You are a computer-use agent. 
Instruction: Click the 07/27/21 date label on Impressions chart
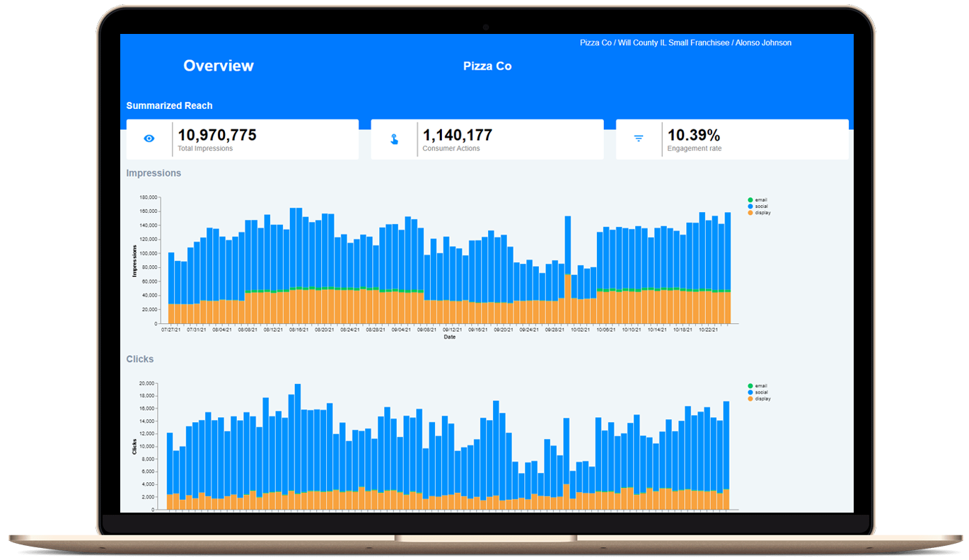[x=170, y=329]
